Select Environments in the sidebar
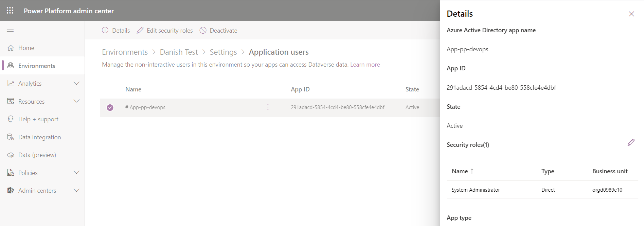This screenshot has height=226, width=644. 37,66
